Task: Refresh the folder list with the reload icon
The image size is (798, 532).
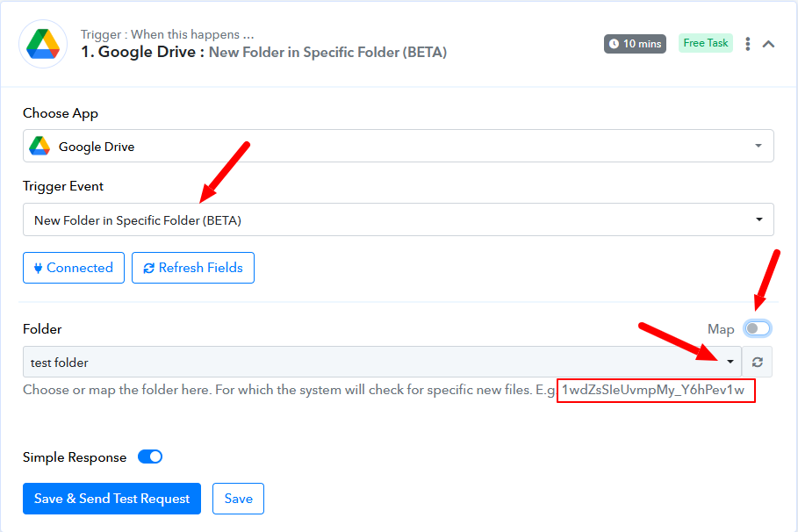Action: (x=758, y=362)
